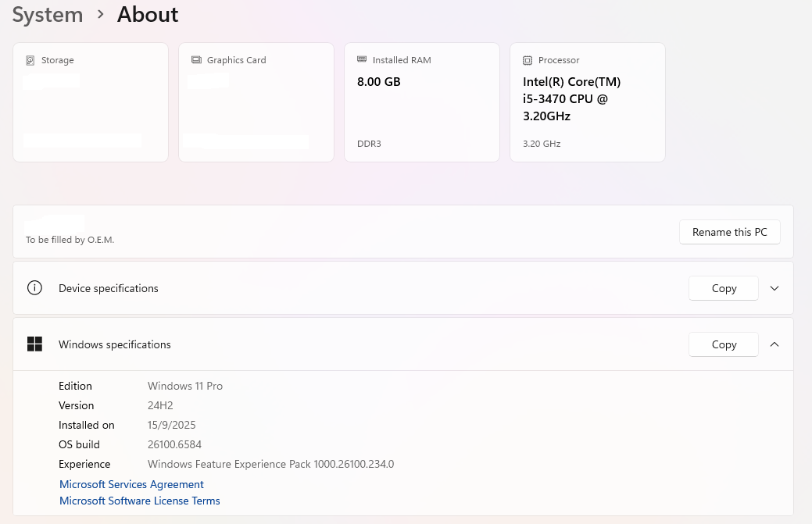Select the 15/9/2025 install date
This screenshot has height=524, width=812.
pyautogui.click(x=171, y=425)
